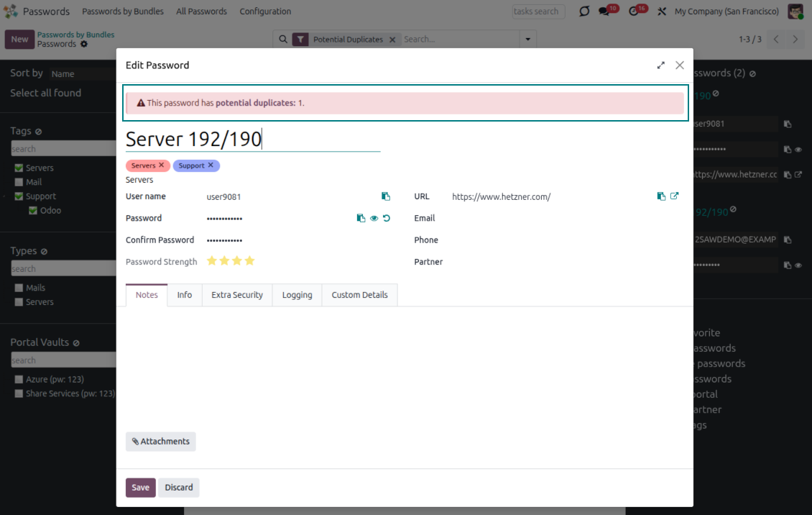Remove the Servers tag
This screenshot has height=515, width=812.
pyautogui.click(x=161, y=165)
